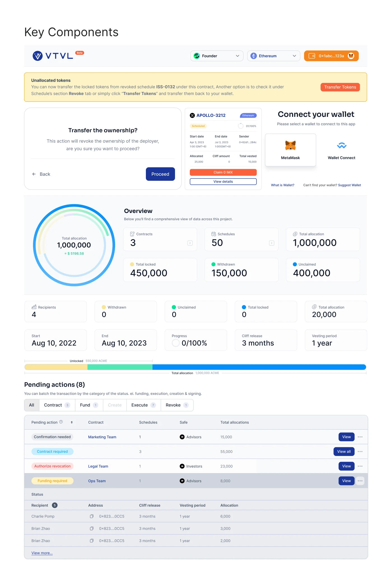Switch to the Revoke tab
The width and height of the screenshot is (392, 584).
(x=177, y=405)
